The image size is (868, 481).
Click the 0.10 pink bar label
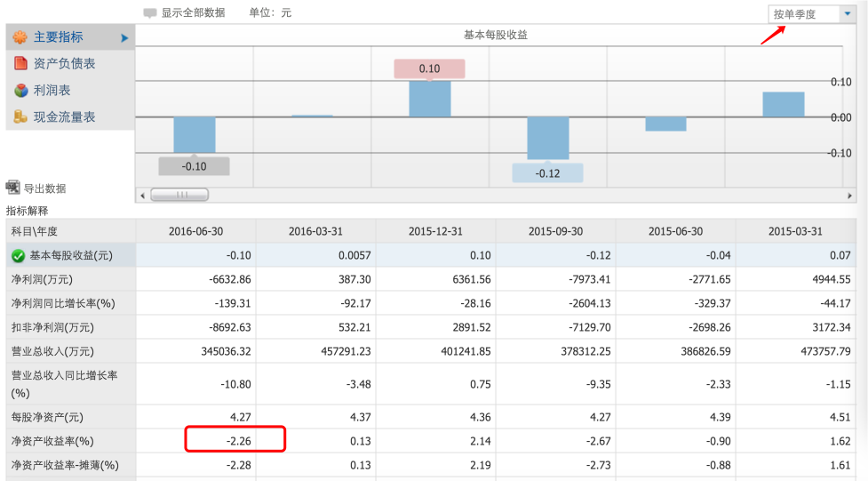[430, 68]
